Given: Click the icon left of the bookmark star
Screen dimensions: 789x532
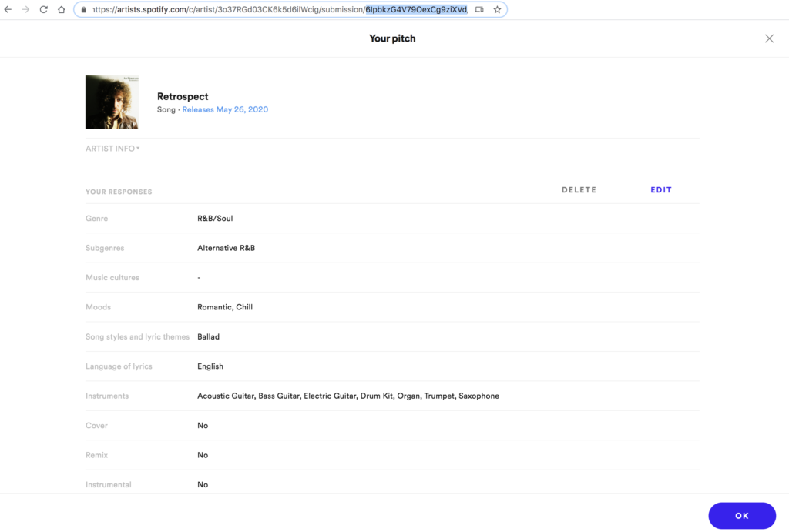Looking at the screenshot, I should pyautogui.click(x=479, y=10).
